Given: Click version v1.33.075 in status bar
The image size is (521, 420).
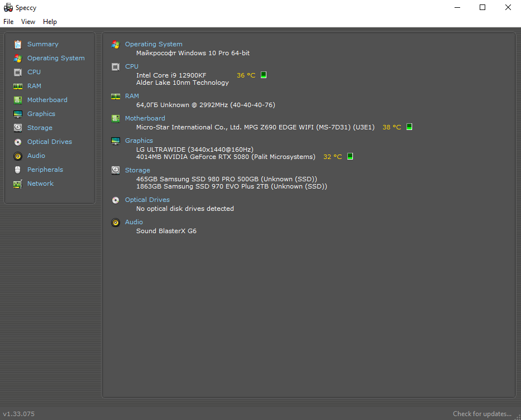Looking at the screenshot, I should pyautogui.click(x=18, y=414).
